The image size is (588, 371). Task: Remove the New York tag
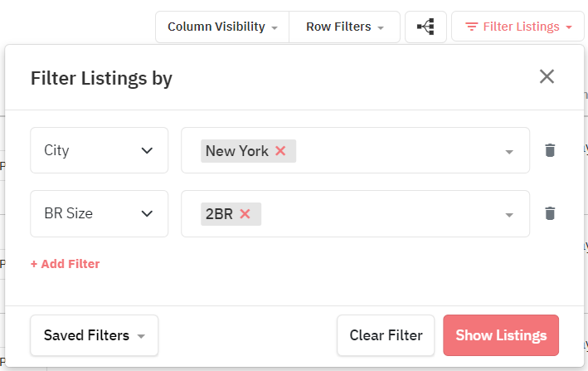280,151
